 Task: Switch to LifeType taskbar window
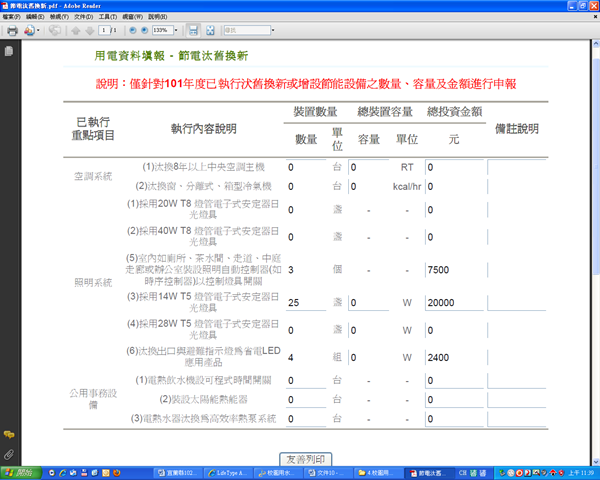click(x=228, y=473)
